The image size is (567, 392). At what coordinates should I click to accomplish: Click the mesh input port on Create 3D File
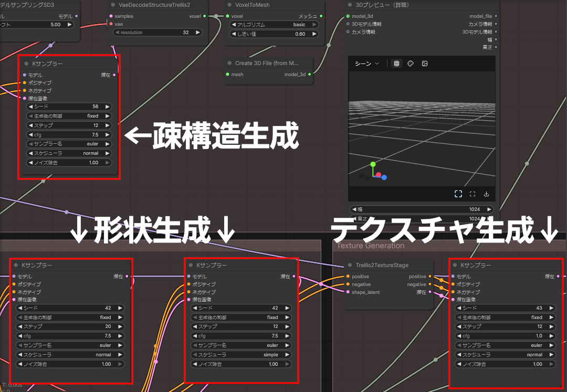pyautogui.click(x=227, y=75)
